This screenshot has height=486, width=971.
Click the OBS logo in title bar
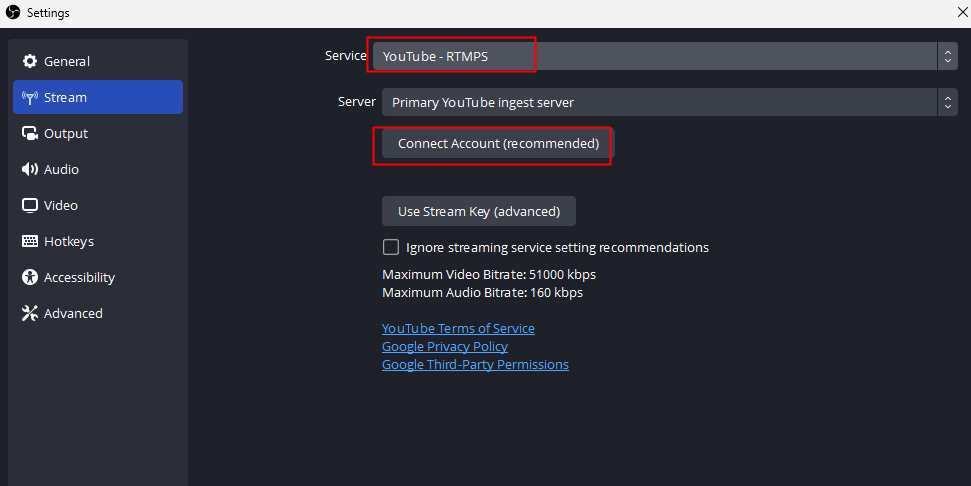13,12
